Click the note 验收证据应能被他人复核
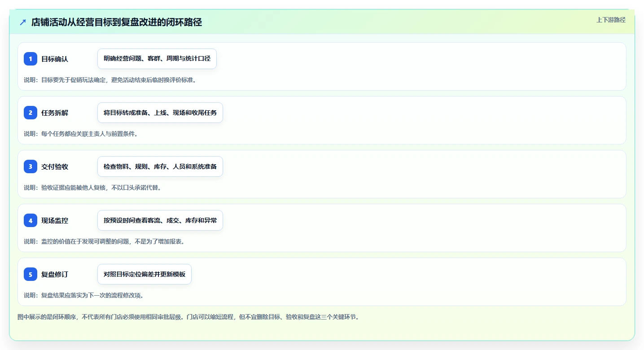 coord(74,188)
